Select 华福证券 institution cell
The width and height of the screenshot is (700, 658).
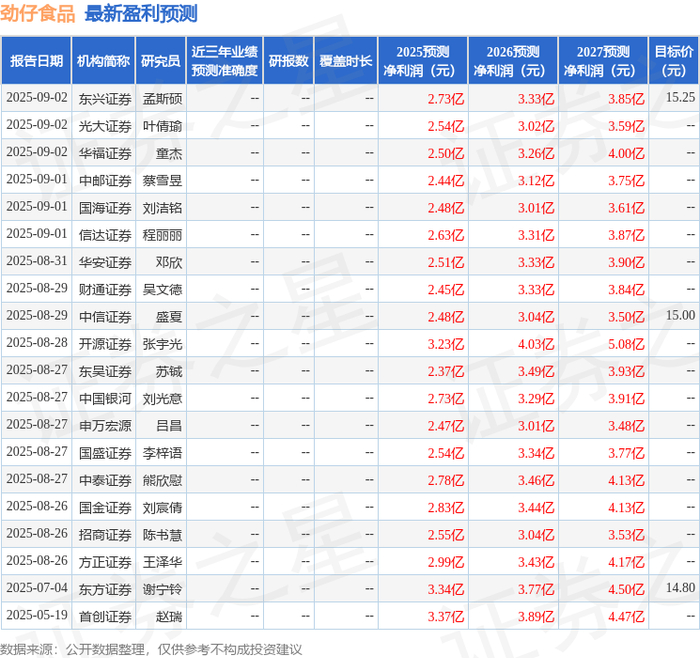105,153
